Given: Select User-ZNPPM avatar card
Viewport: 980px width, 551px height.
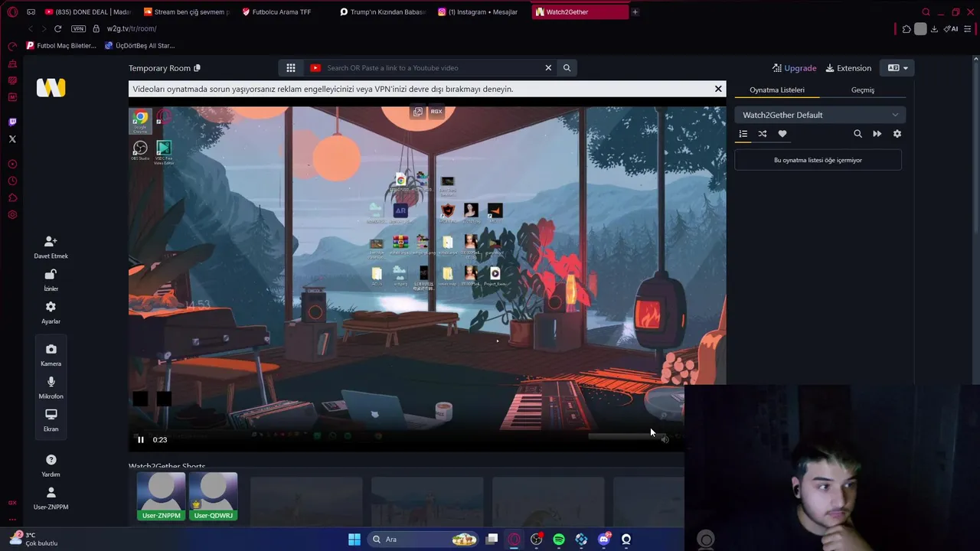Looking at the screenshot, I should [x=161, y=497].
